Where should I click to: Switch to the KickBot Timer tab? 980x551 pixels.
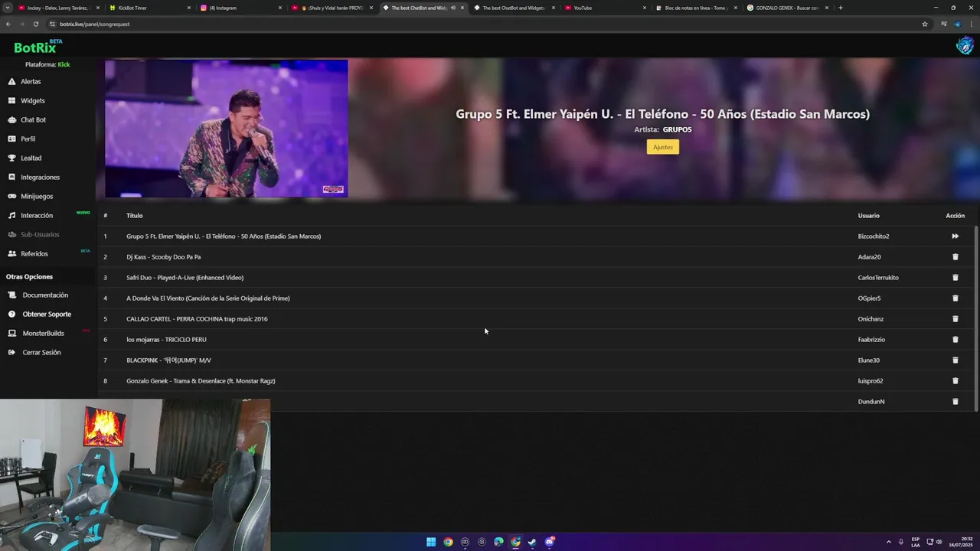[x=149, y=8]
